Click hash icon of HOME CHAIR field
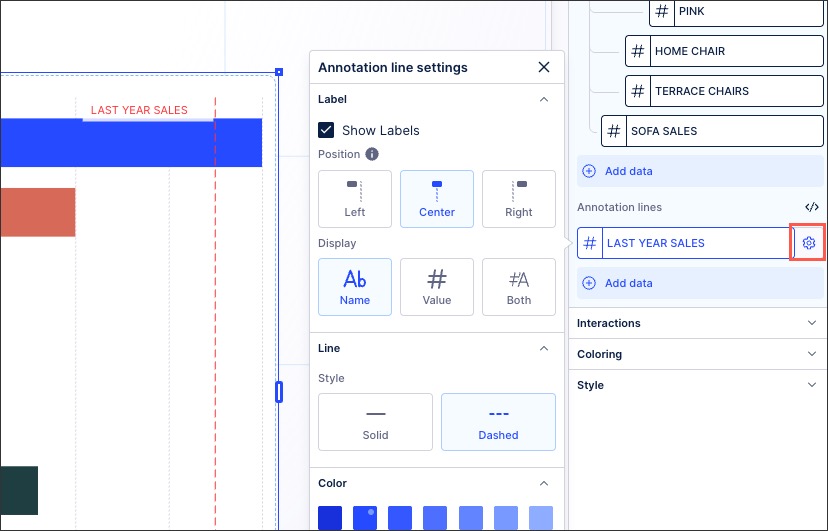828x531 pixels. pyautogui.click(x=638, y=51)
